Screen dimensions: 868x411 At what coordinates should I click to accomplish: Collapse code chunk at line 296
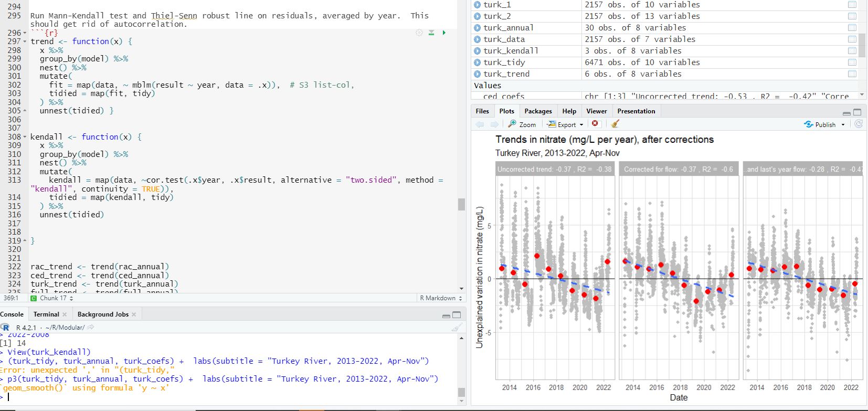[25, 33]
